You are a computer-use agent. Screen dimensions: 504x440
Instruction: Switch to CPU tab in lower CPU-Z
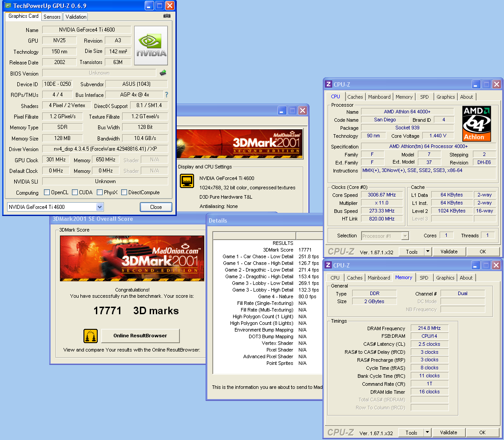[335, 278]
